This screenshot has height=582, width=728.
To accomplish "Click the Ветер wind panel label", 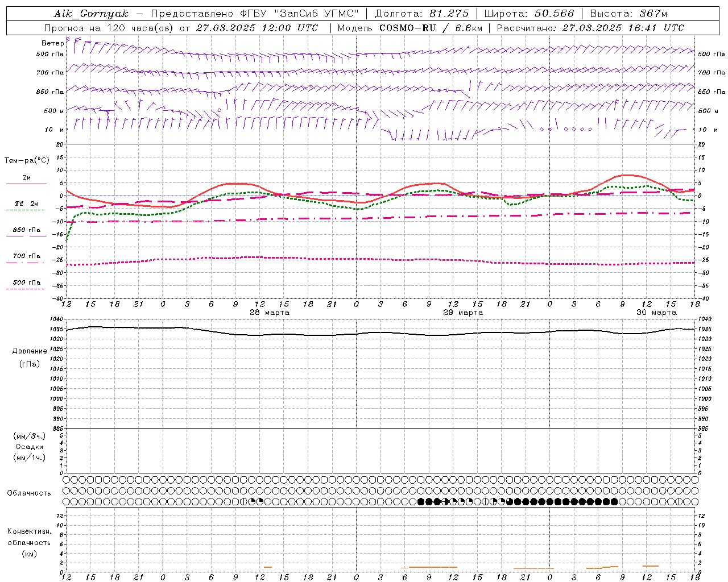I will (52, 43).
